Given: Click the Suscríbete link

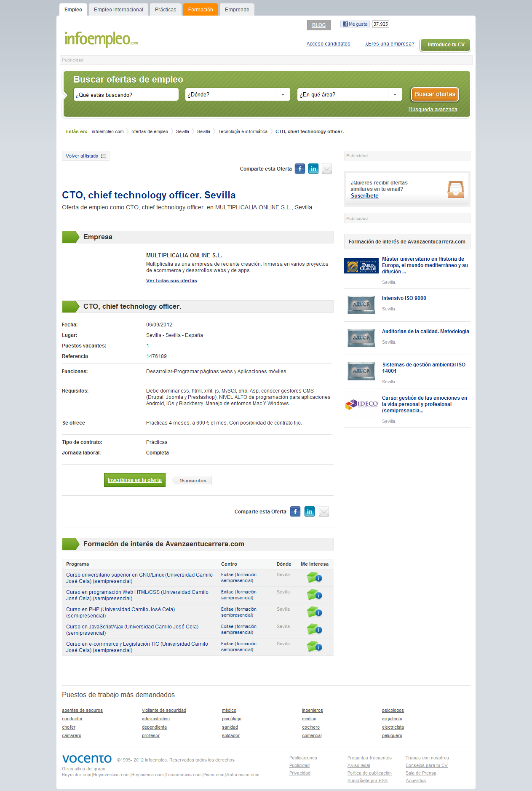Looking at the screenshot, I should coord(365,196).
